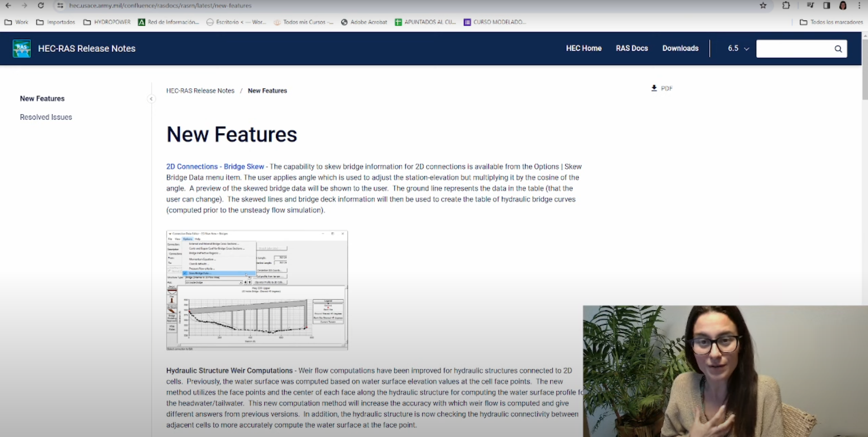
Task: Click HEC-RAS Release Notes breadcrumb link
Action: pos(200,91)
